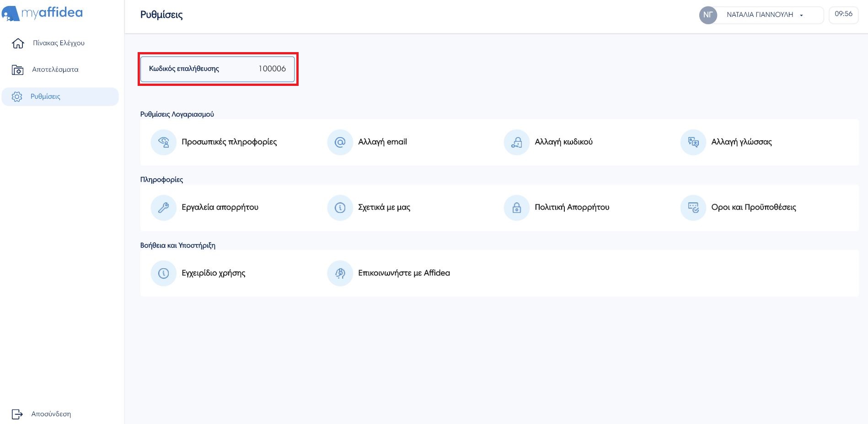This screenshot has width=868, height=424.
Task: Click the dropdown arrow beside the user name
Action: (801, 15)
